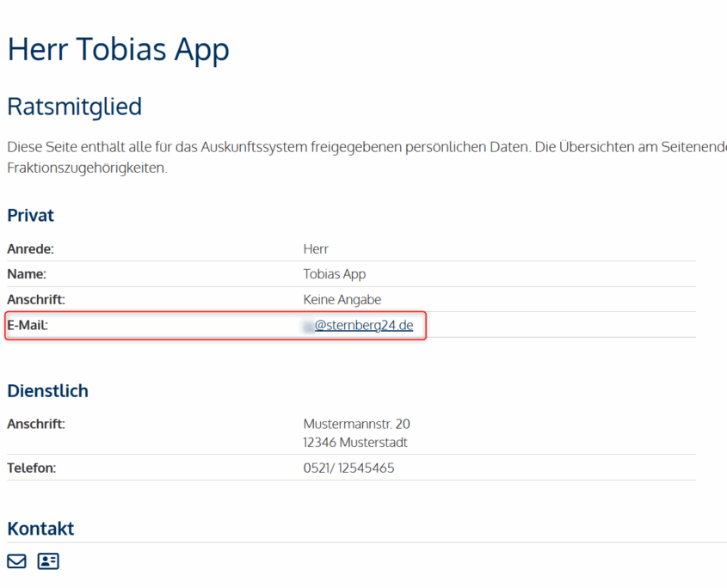The height and width of the screenshot is (588, 727).
Task: Click the 'Herr' salutation value
Action: (316, 248)
